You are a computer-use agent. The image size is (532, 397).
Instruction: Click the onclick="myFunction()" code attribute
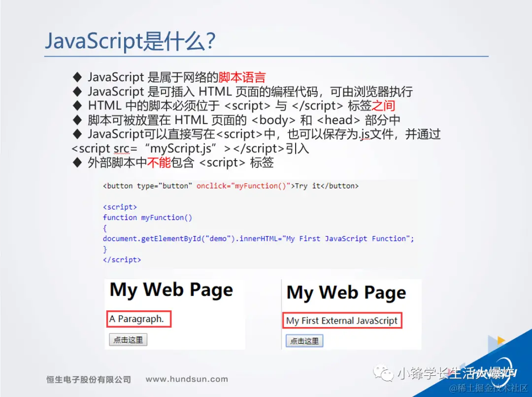click(x=243, y=186)
